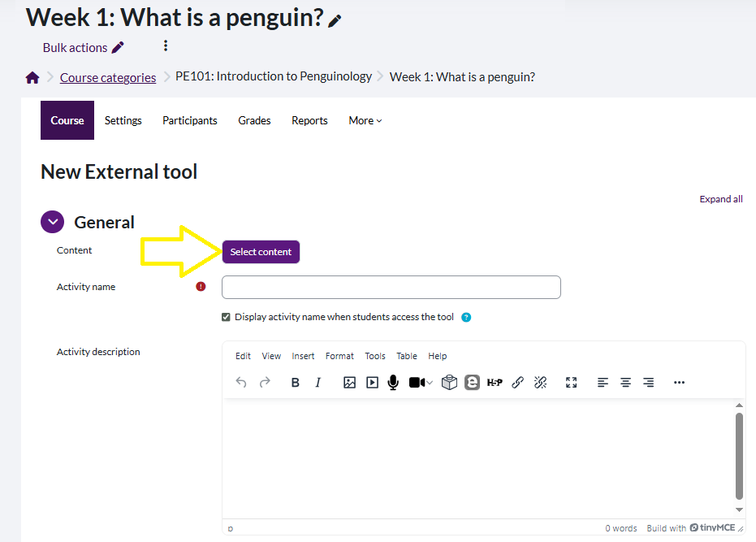
Task: Insert an image via the editor toolbar
Action: coord(349,383)
